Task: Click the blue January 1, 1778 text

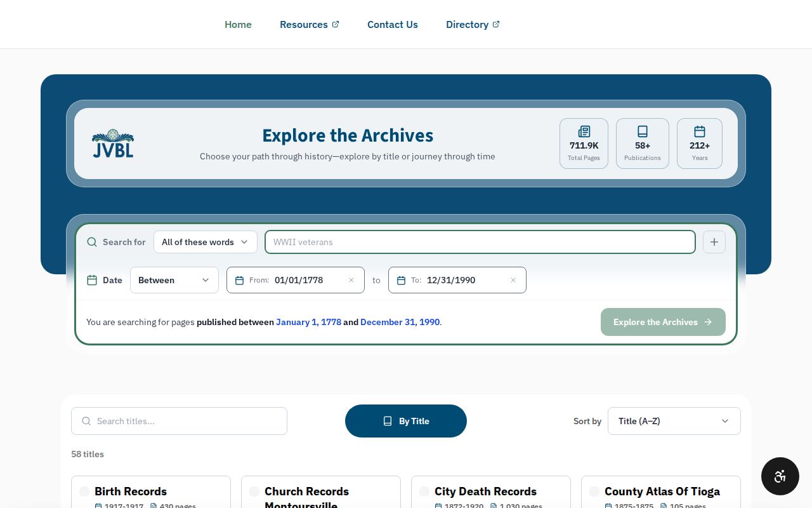Action: [x=308, y=322]
